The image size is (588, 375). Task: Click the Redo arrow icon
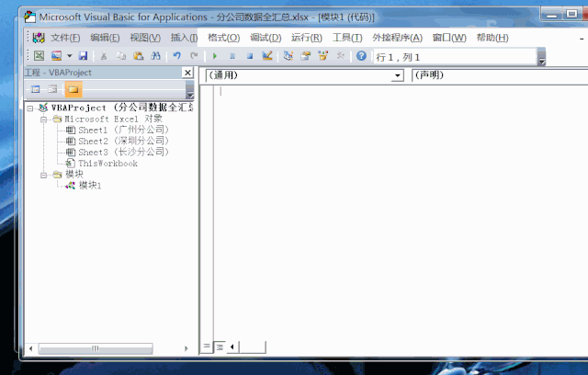[x=194, y=56]
